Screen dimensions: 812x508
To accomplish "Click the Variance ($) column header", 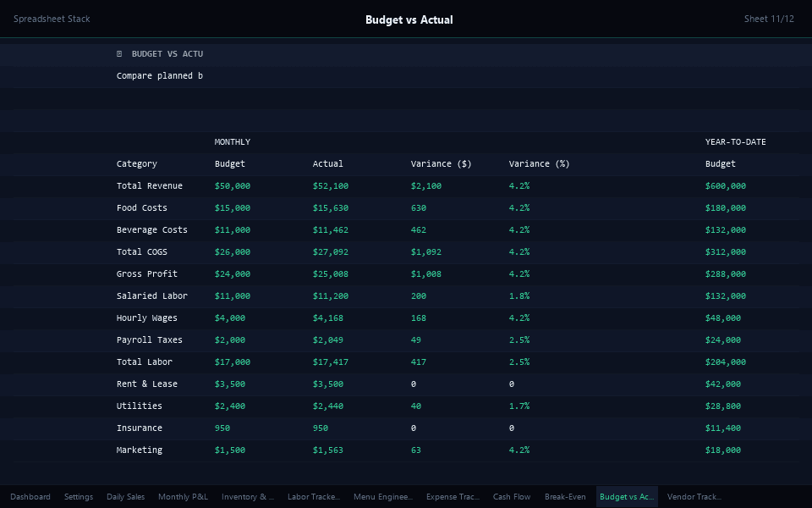I will 441,164.
